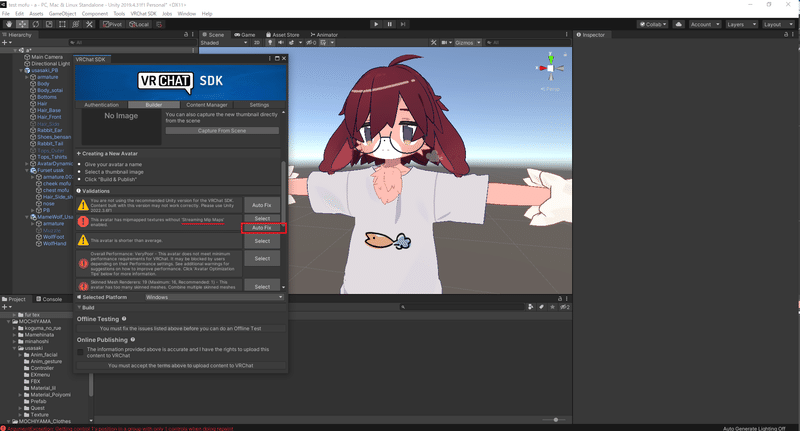Image resolution: width=800 pixels, height=431 pixels.
Task: Select the Scale tool
Action: pos(49,24)
